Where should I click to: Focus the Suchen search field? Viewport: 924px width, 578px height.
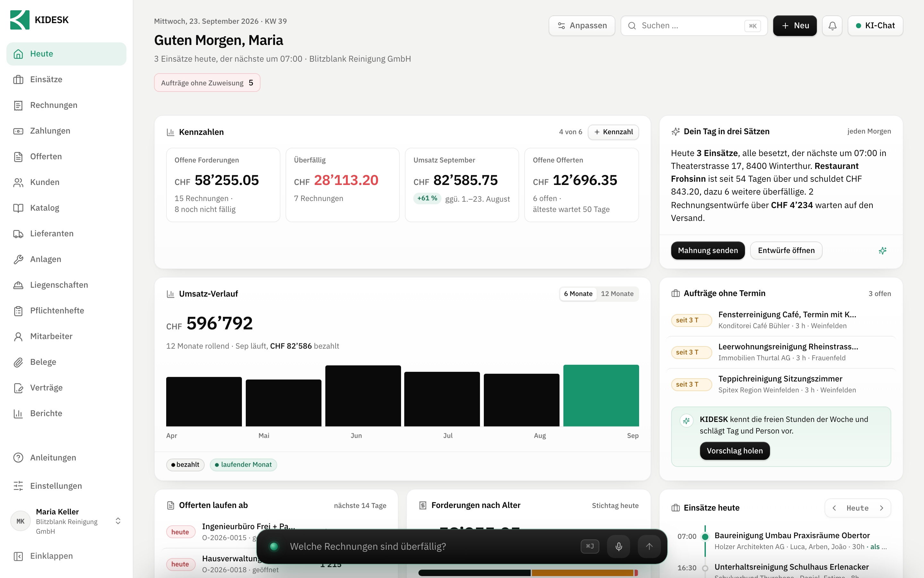click(x=694, y=26)
